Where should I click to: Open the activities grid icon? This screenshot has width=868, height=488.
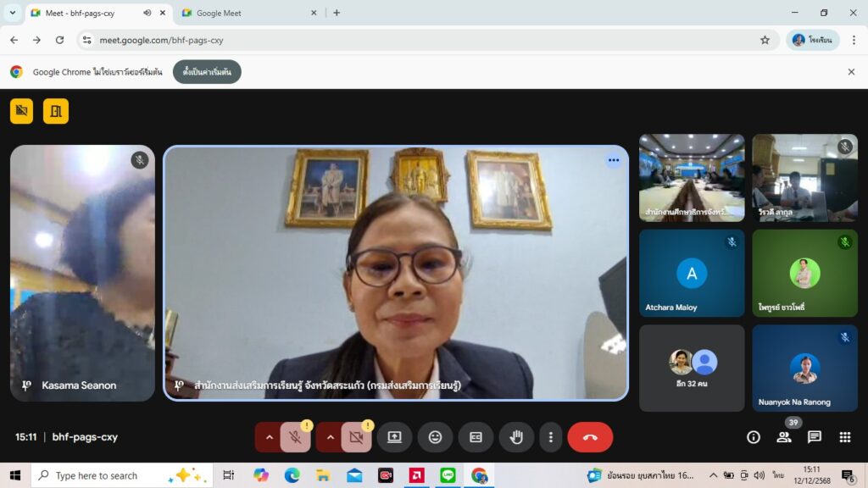pyautogui.click(x=844, y=437)
